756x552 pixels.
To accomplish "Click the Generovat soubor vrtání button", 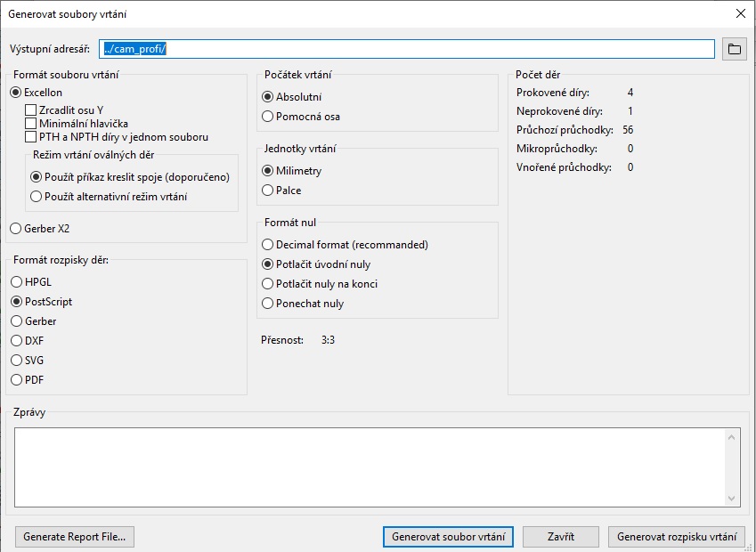I will point(448,537).
